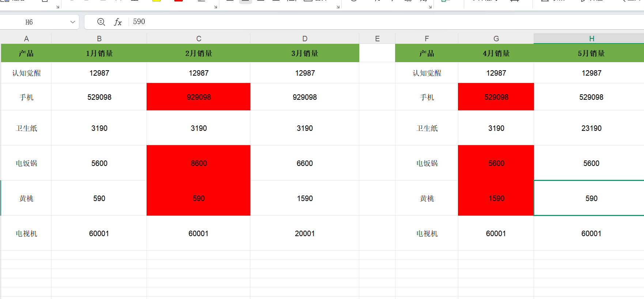Select 黄桃 cell in column F
The width and height of the screenshot is (644, 299).
click(427, 198)
